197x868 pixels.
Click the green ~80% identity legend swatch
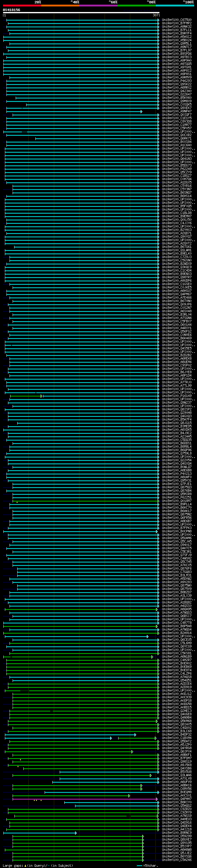click(x=137, y=6)
